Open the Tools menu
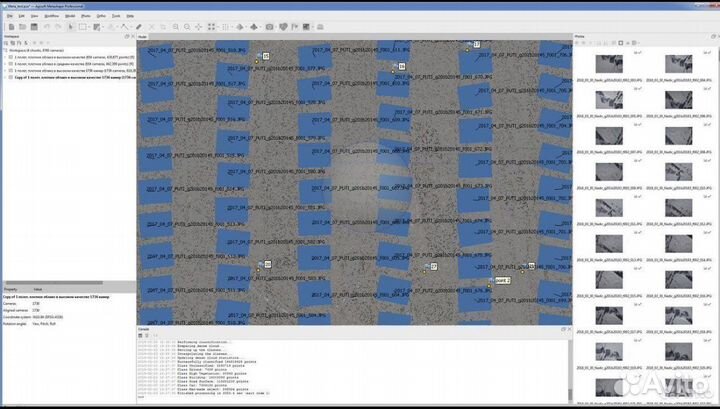720x409 pixels. point(116,16)
